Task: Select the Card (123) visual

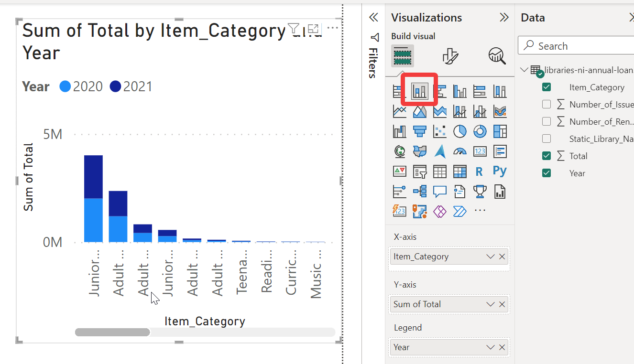Action: 480,151
